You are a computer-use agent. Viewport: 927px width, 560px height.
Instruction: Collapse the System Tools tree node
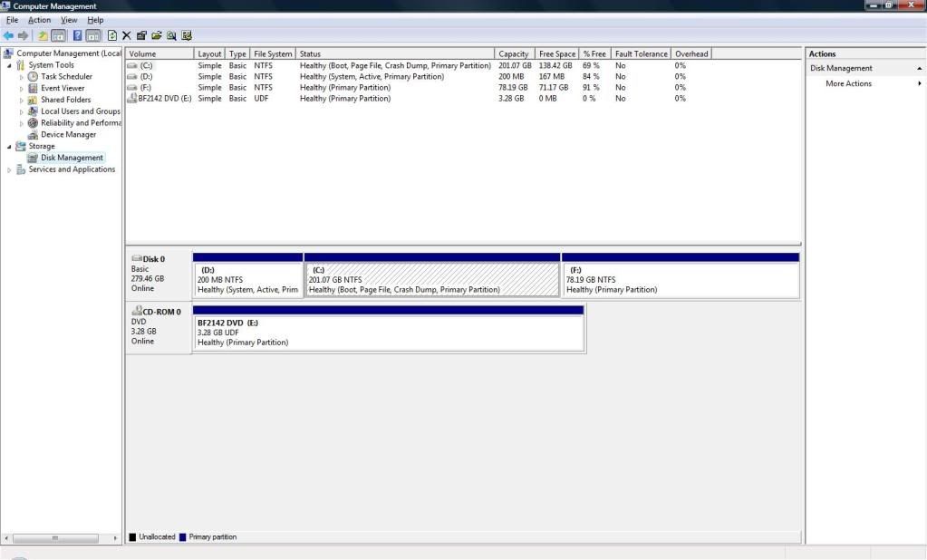(x=10, y=65)
